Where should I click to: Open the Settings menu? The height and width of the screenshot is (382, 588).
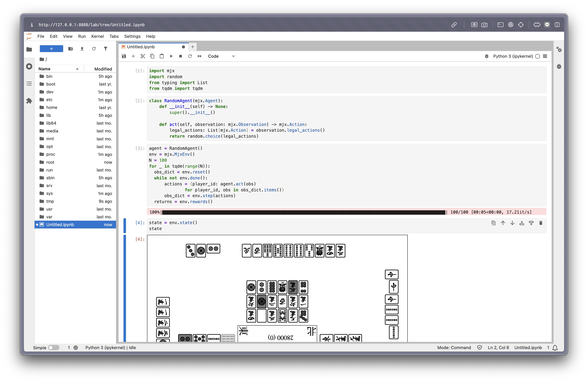(x=132, y=36)
